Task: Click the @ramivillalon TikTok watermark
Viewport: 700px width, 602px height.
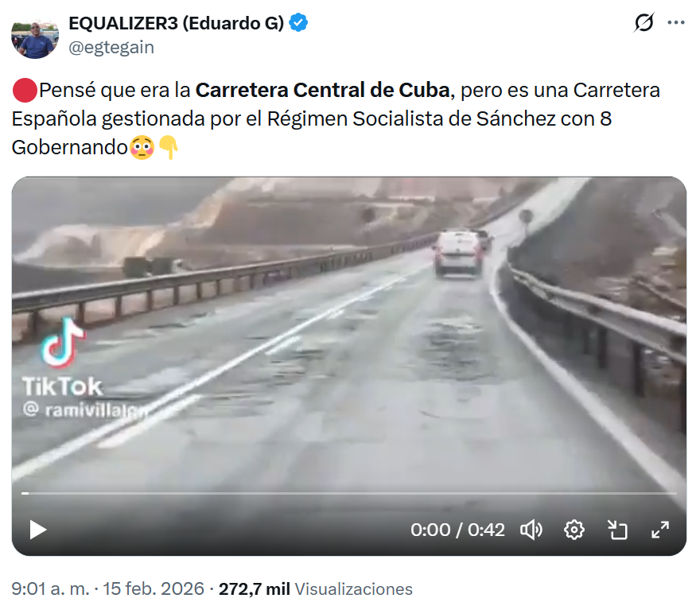Action: pos(85,410)
